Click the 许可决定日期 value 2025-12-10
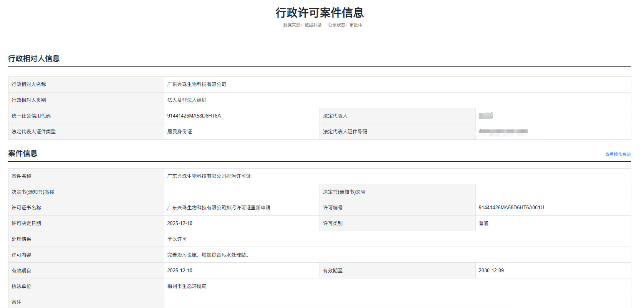This screenshot has height=308, width=644. [180, 224]
